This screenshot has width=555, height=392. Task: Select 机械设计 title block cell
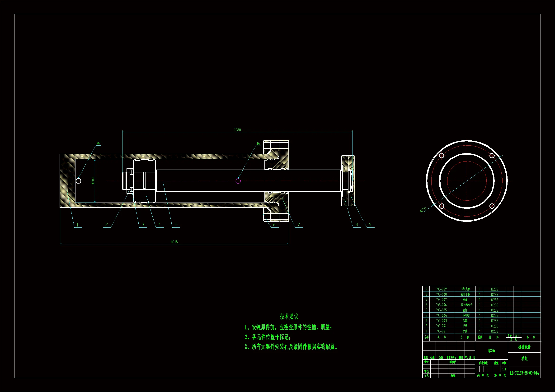(524, 347)
